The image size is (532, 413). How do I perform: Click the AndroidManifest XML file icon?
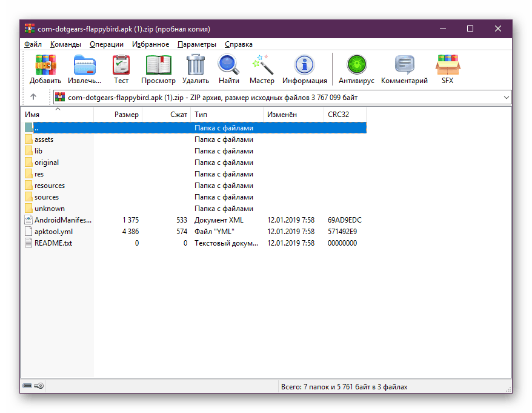pyautogui.click(x=29, y=220)
